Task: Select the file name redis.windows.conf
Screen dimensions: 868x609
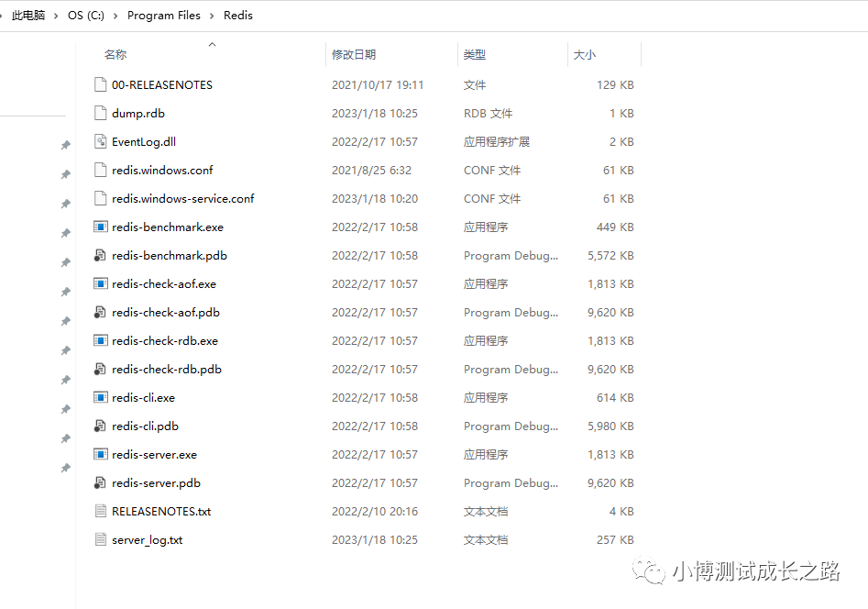Action: pos(162,170)
